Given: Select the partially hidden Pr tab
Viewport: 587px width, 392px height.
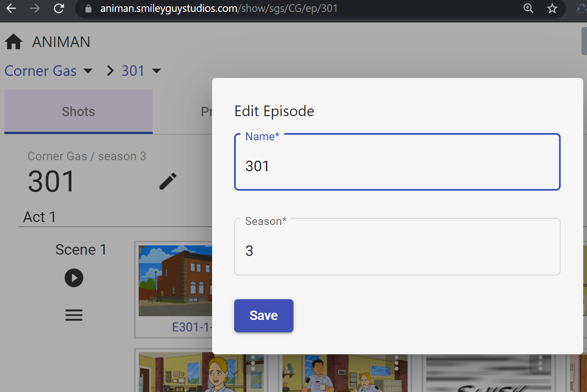Looking at the screenshot, I should coord(206,111).
